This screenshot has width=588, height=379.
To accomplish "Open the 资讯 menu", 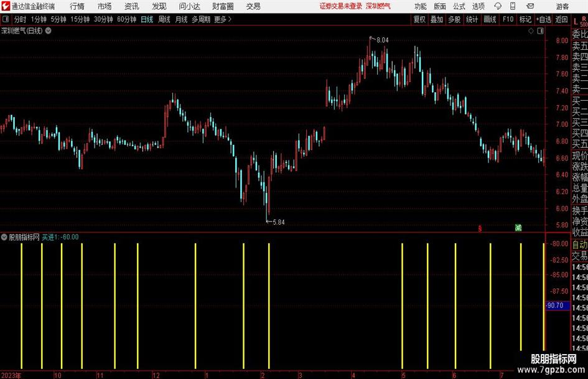I will coord(131,6).
